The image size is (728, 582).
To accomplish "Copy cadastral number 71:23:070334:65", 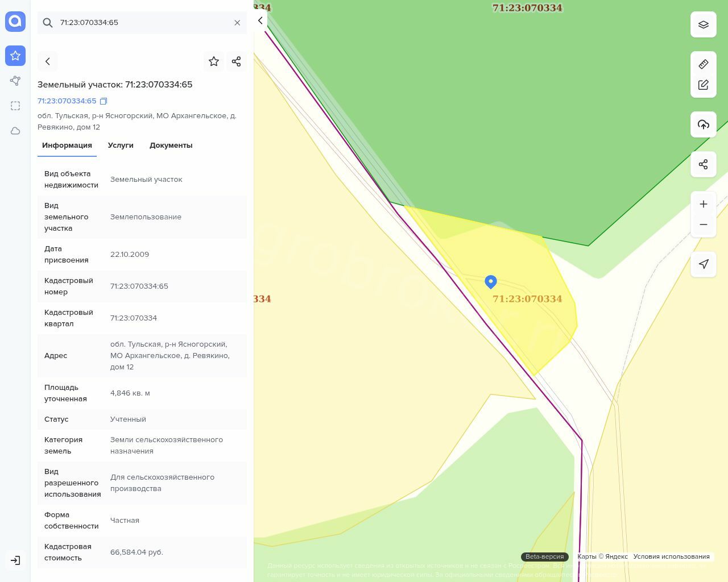I will coord(104,101).
